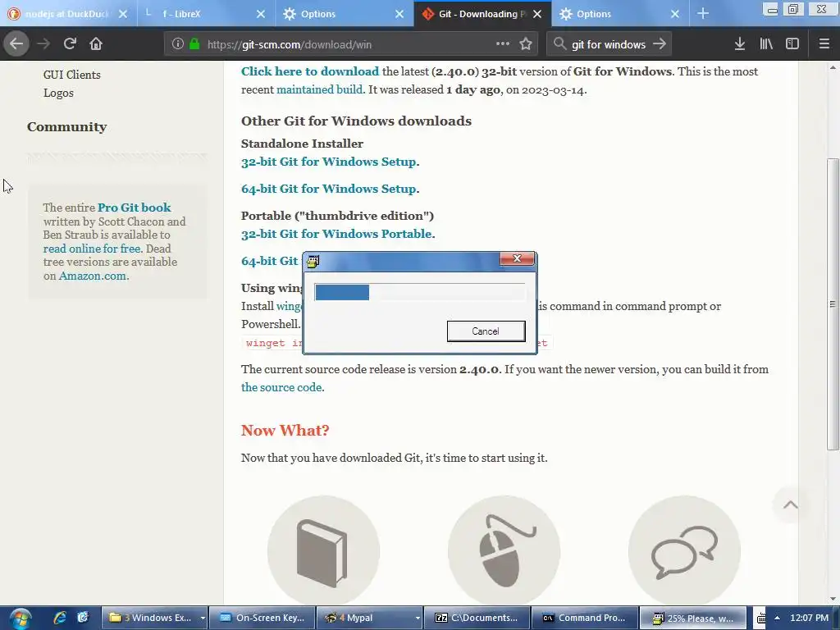Open a new browser tab
The image size is (840, 630).
[x=703, y=14]
